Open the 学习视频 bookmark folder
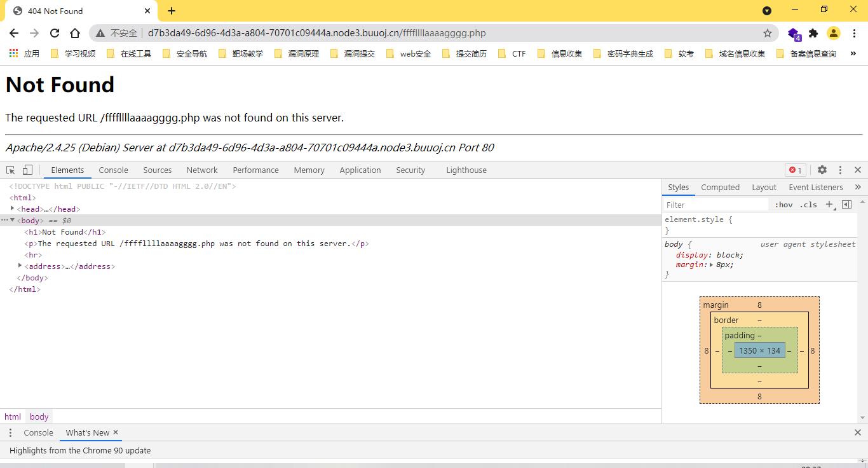Screen dimensions: 868x468 point(73,53)
